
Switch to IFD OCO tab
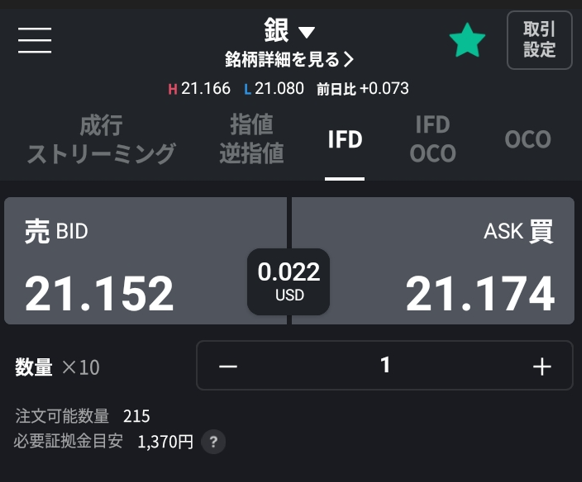[x=433, y=140]
